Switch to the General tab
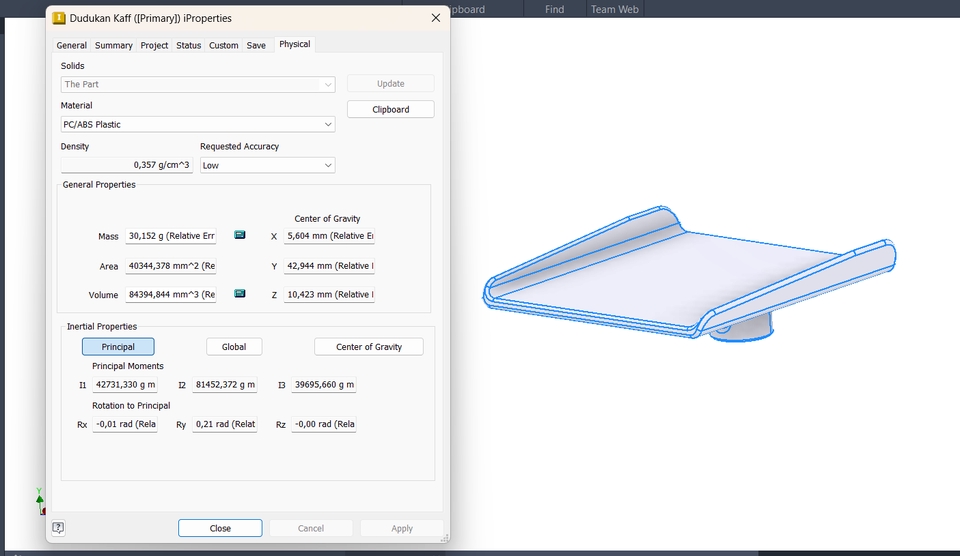960x556 pixels. tap(72, 45)
